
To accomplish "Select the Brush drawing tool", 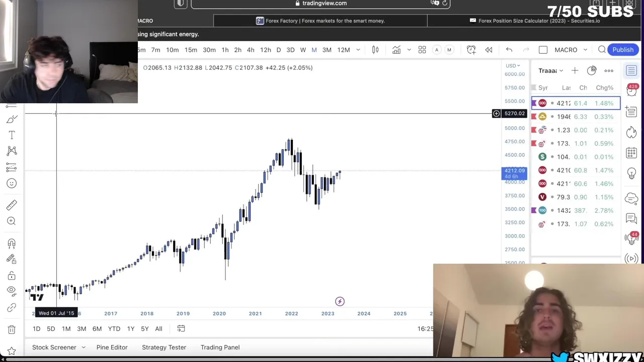I will click(12, 119).
